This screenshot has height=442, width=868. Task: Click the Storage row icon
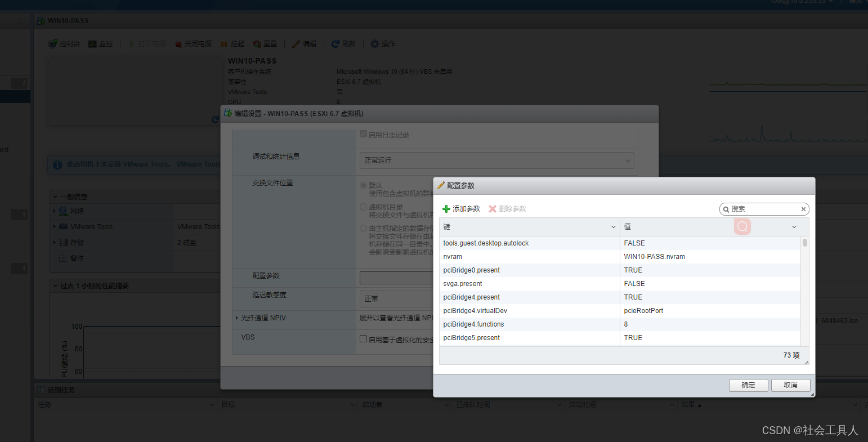(x=64, y=243)
